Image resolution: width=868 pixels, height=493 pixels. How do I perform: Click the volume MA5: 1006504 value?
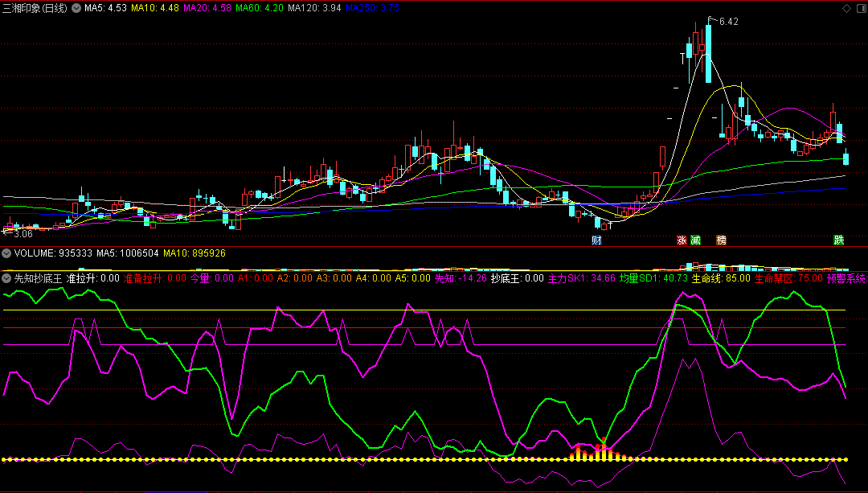[x=127, y=253]
